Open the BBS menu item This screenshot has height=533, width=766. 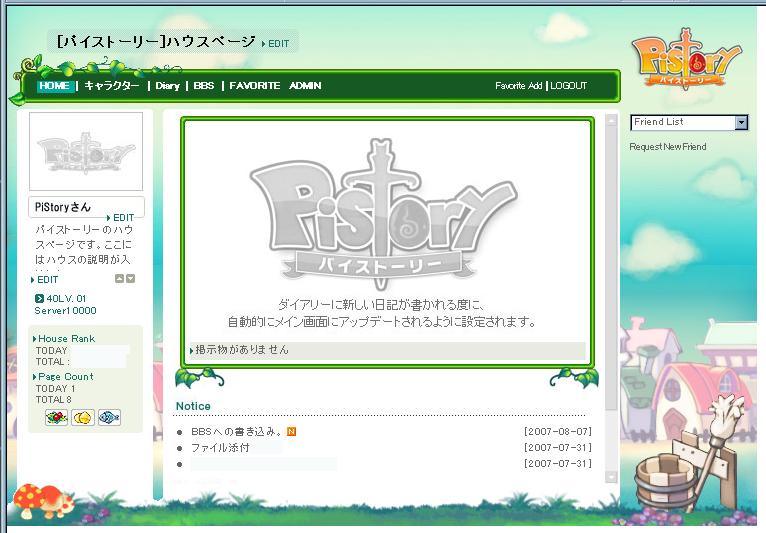click(204, 86)
